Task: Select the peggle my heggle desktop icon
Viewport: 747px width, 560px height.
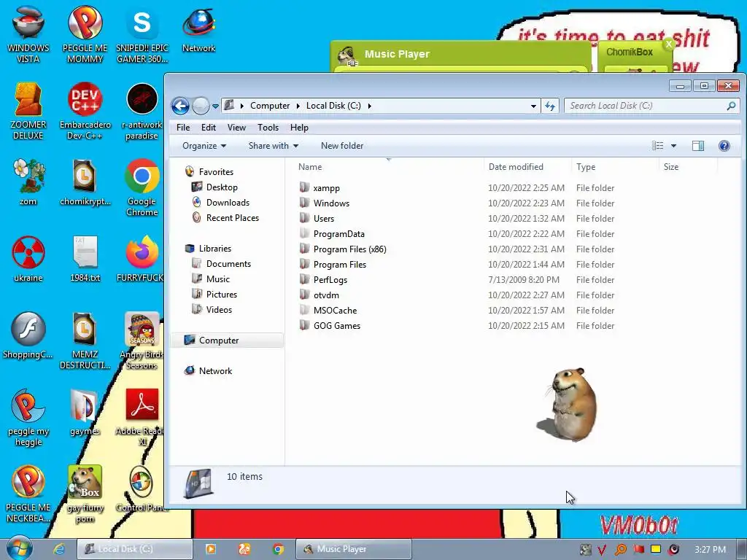Action: point(28,417)
